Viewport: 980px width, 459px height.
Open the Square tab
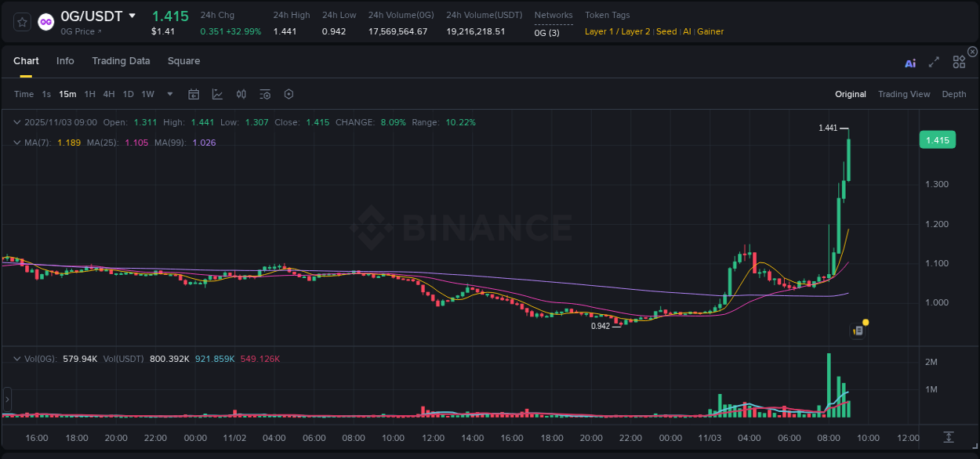[183, 60]
